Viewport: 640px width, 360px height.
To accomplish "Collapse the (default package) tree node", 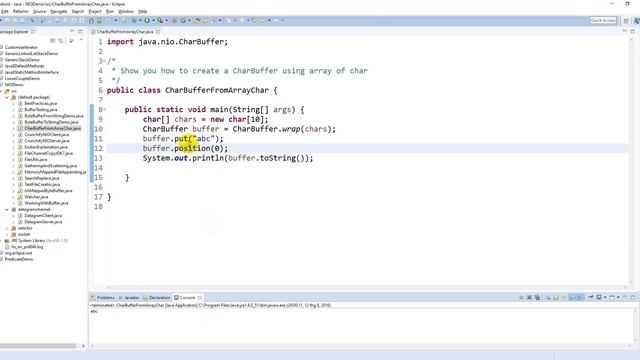I will 7,98.
